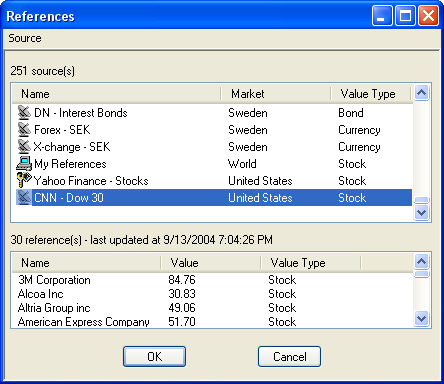The width and height of the screenshot is (444, 384).
Task: Sort sources by the Market column header
Action: click(276, 94)
